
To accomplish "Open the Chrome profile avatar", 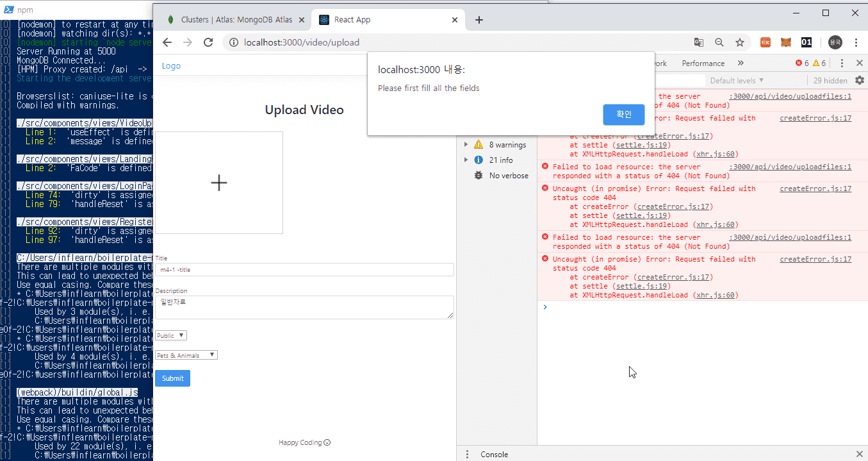I will pos(835,42).
